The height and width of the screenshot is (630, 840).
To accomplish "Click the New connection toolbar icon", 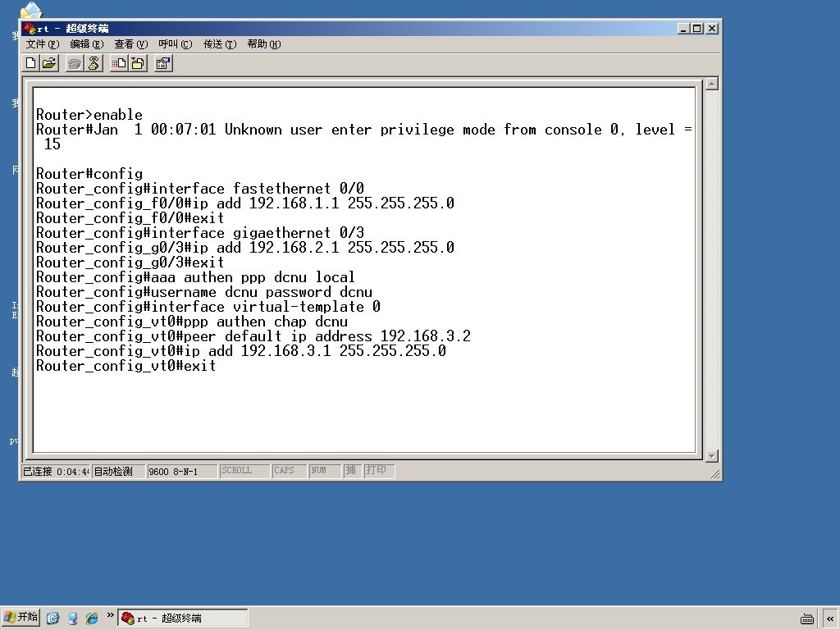I will coord(31,64).
